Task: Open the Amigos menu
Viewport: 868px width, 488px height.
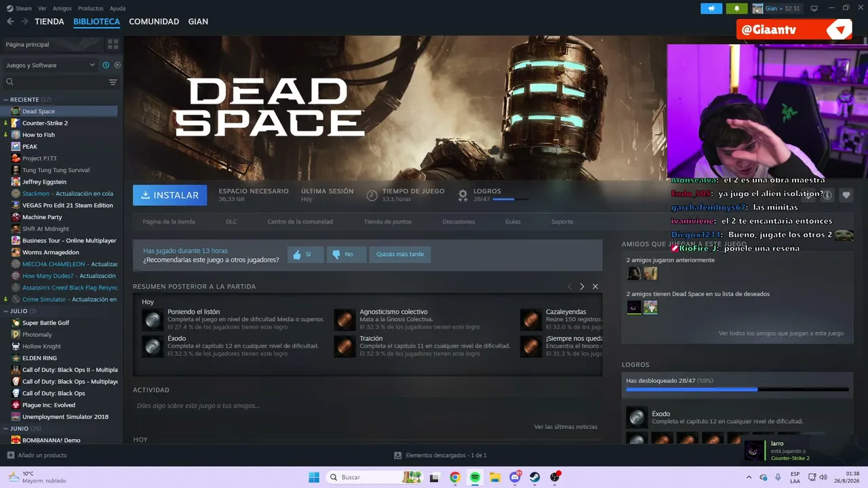Action: [x=62, y=8]
